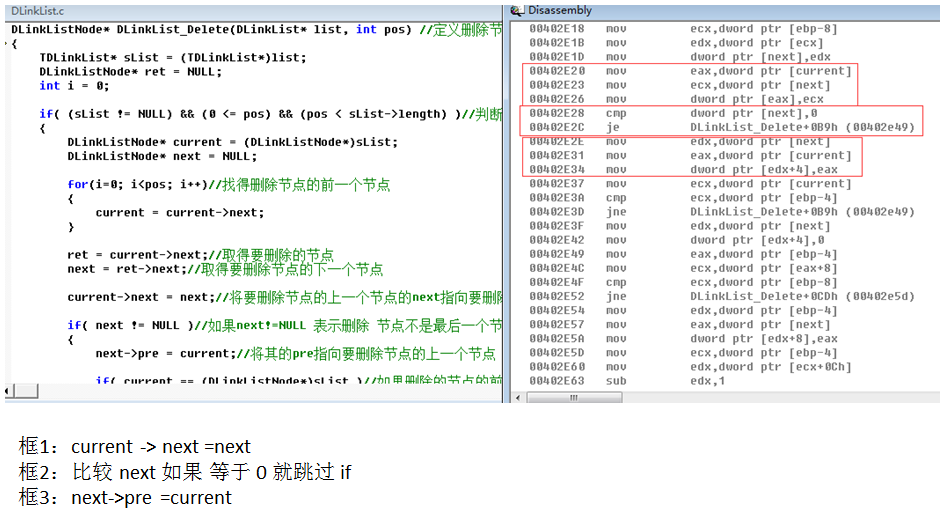
Task: Click address 00402E3F in disassembly
Action: [x=557, y=226]
